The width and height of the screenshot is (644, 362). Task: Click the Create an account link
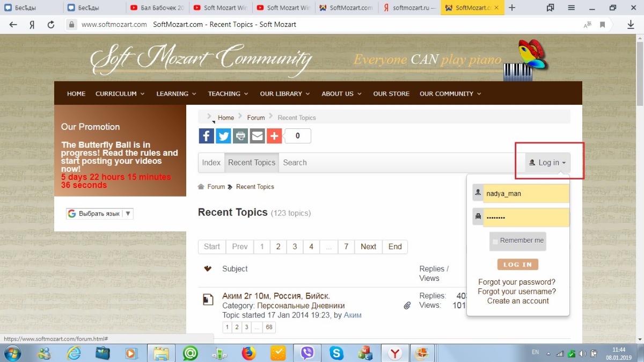tap(518, 301)
